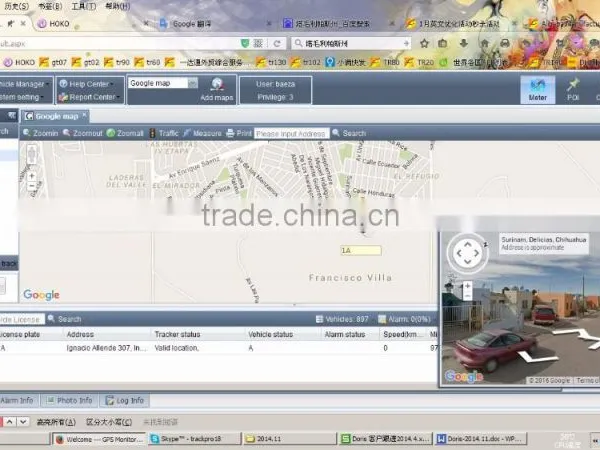Click the street view pan compass control

pos(468,253)
